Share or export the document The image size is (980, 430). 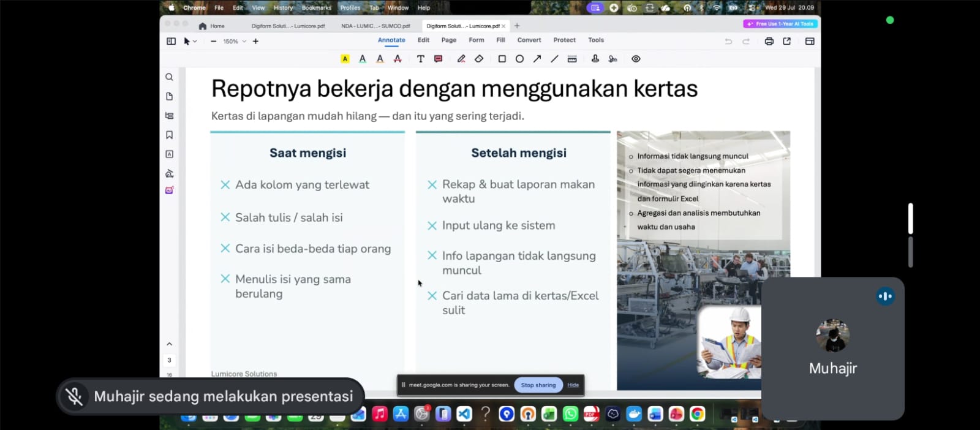click(x=787, y=41)
